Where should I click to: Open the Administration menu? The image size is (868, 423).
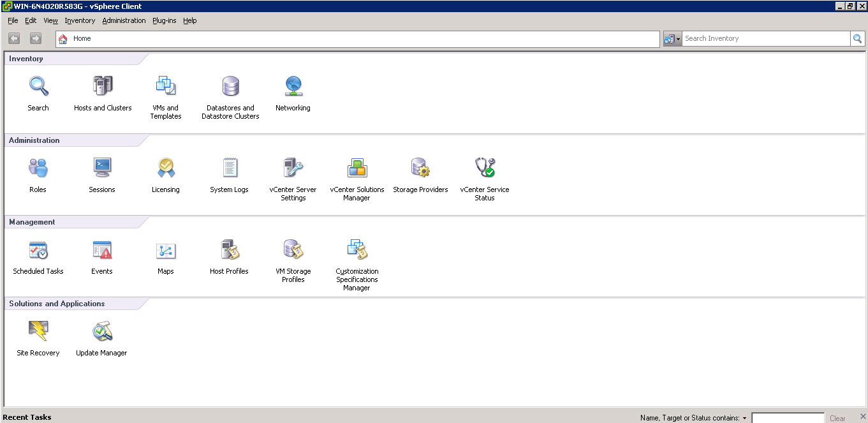pyautogui.click(x=124, y=20)
